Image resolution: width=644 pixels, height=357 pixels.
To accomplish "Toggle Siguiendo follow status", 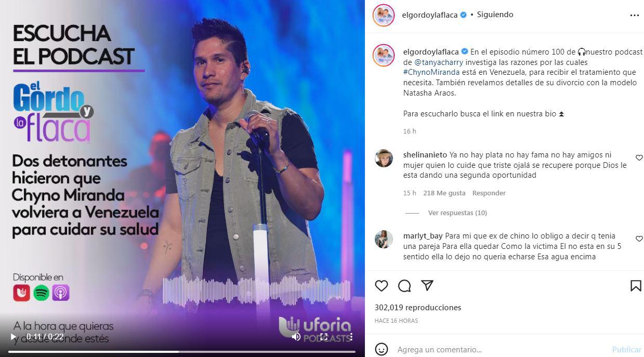I will click(495, 15).
